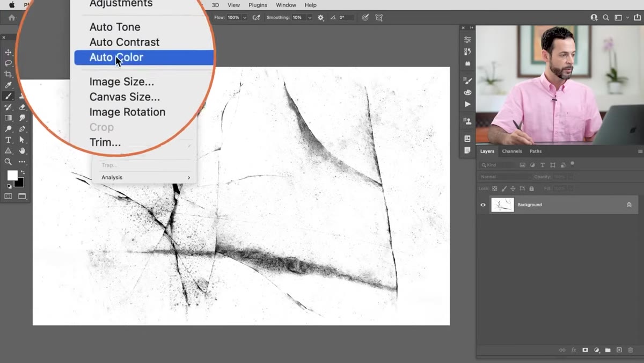Select the triangle Shape tool
Image resolution: width=644 pixels, height=363 pixels.
(8, 151)
